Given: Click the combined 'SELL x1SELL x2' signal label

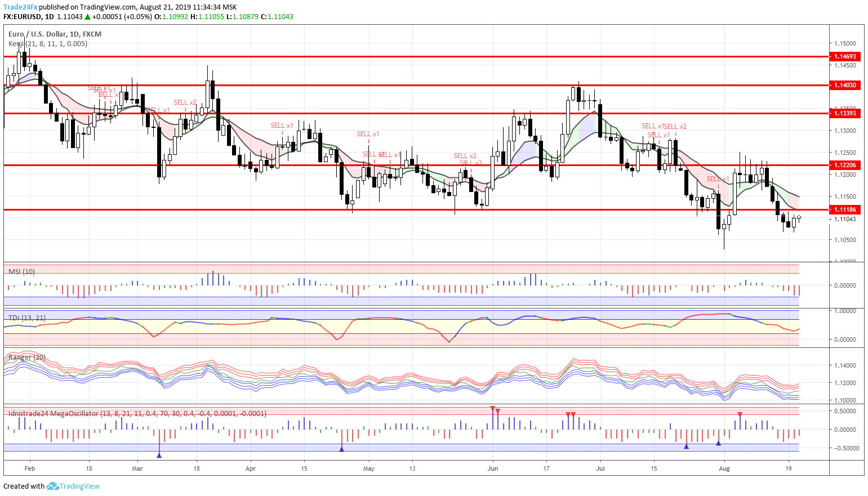Looking at the screenshot, I should click(664, 127).
